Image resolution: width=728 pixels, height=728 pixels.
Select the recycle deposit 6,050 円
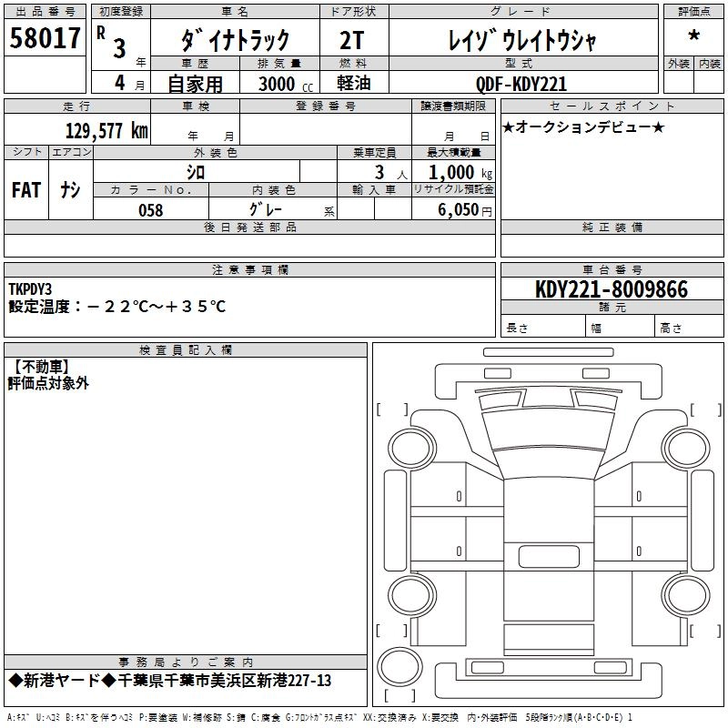click(x=465, y=210)
